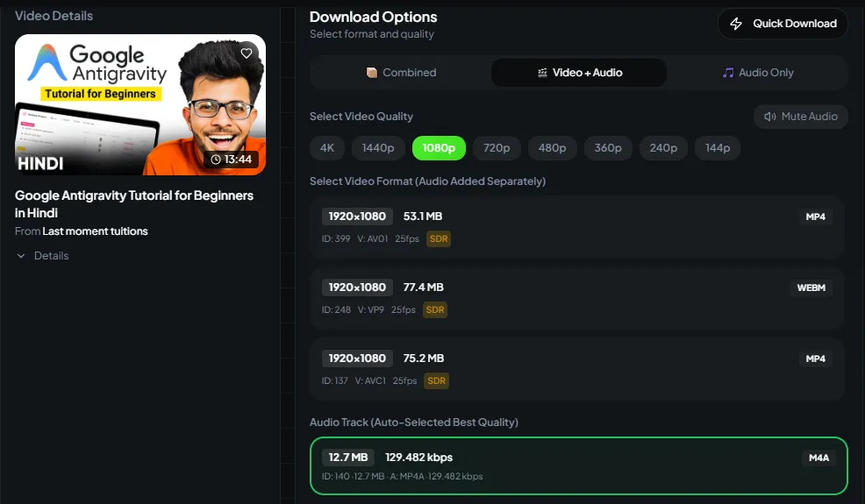Choose the 77.4 MB WEBM VP9 format

click(576, 298)
